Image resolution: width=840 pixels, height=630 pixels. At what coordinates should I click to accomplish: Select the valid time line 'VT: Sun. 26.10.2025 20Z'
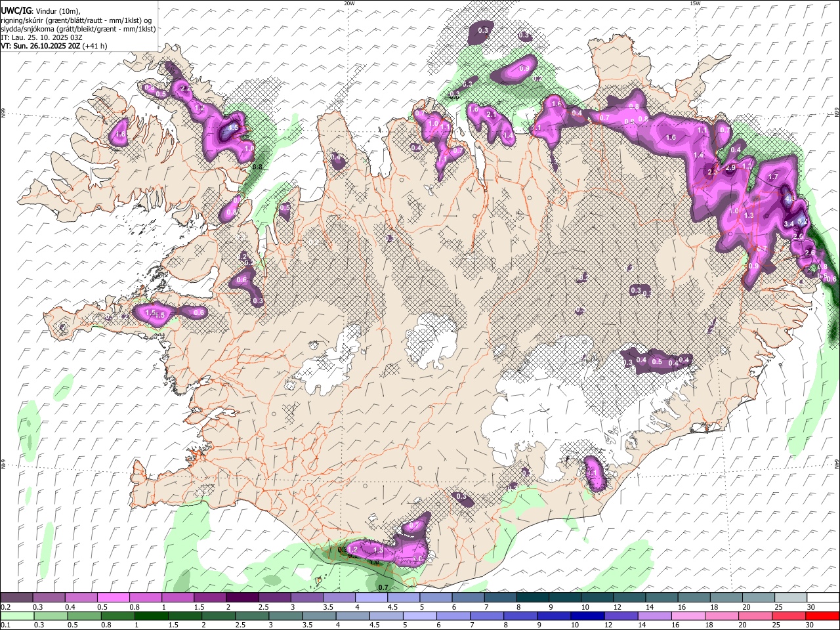click(x=41, y=46)
